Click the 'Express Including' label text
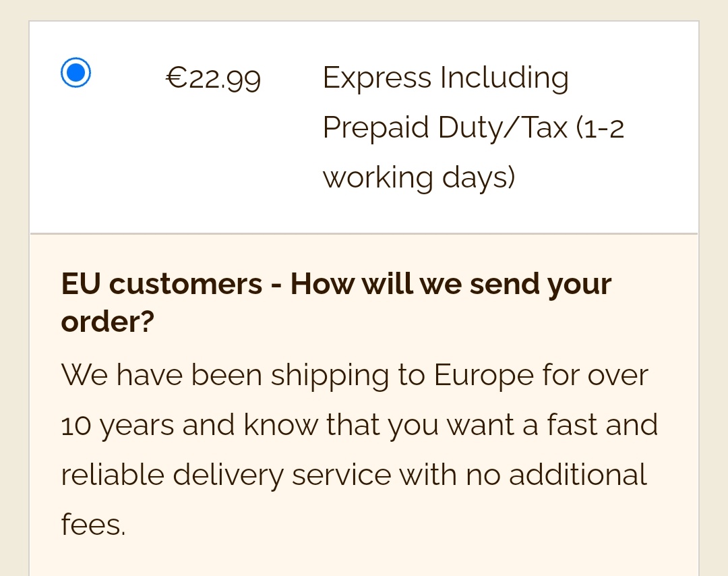Screen dimensions: 728x576 pos(446,78)
